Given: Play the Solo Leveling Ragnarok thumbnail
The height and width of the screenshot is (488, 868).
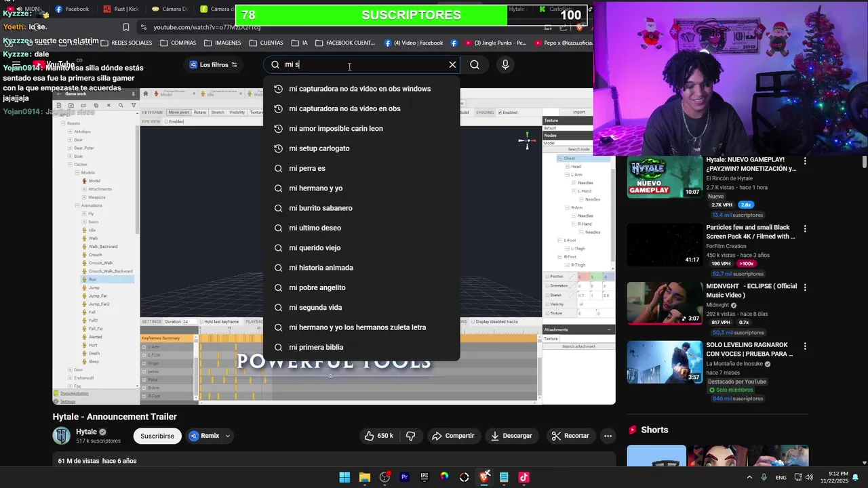Looking at the screenshot, I should tap(665, 362).
